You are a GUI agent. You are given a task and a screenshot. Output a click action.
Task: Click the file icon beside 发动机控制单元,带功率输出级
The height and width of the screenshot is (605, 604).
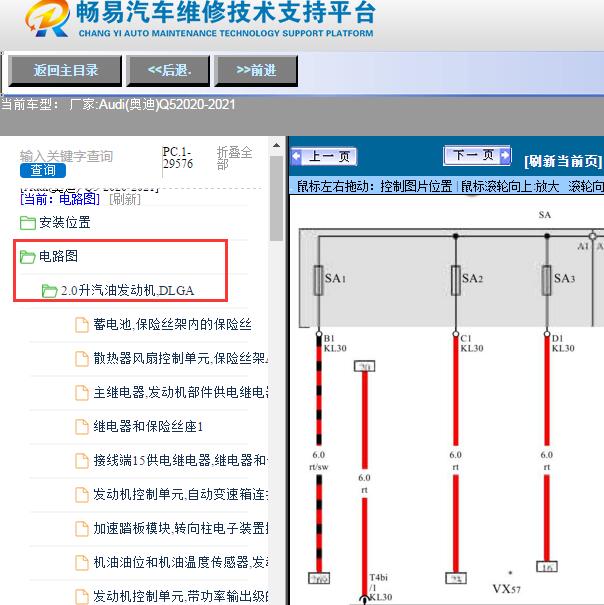82,597
